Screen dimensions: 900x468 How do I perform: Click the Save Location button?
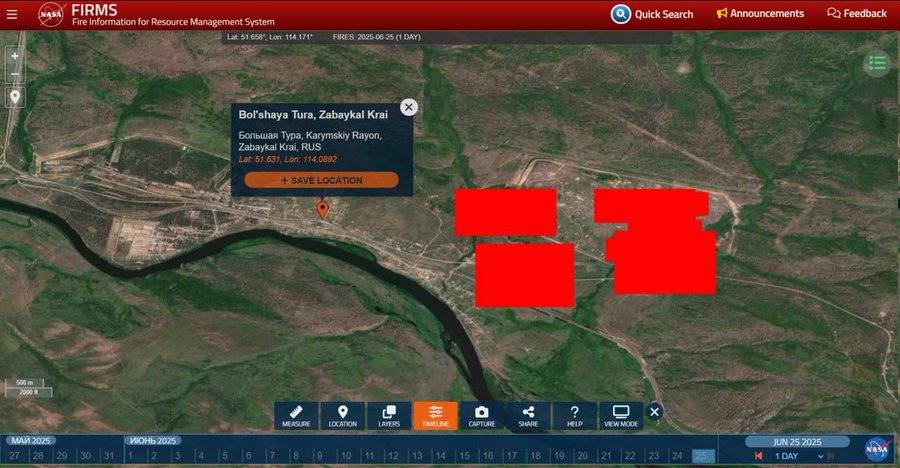click(321, 180)
